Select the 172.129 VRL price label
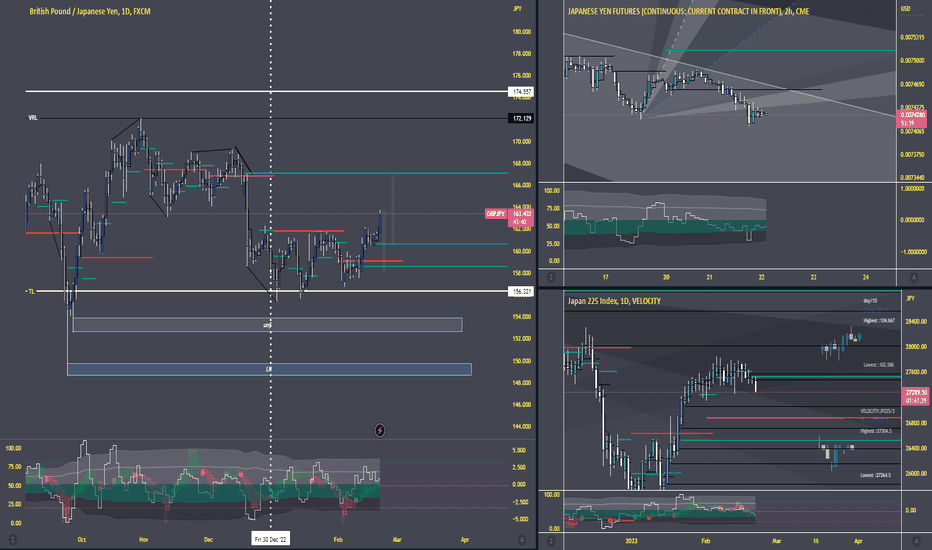Screen dimensions: 932x550 (x=521, y=118)
